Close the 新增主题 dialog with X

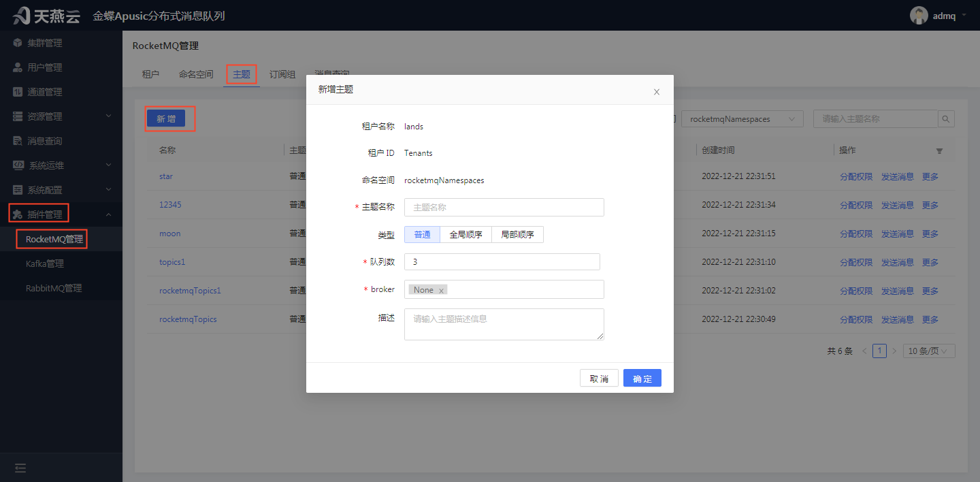[657, 92]
